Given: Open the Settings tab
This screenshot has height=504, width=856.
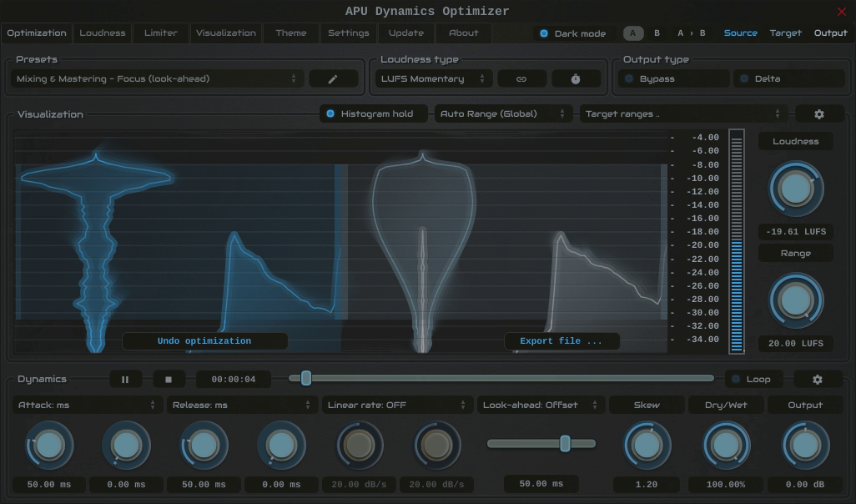Looking at the screenshot, I should 348,33.
